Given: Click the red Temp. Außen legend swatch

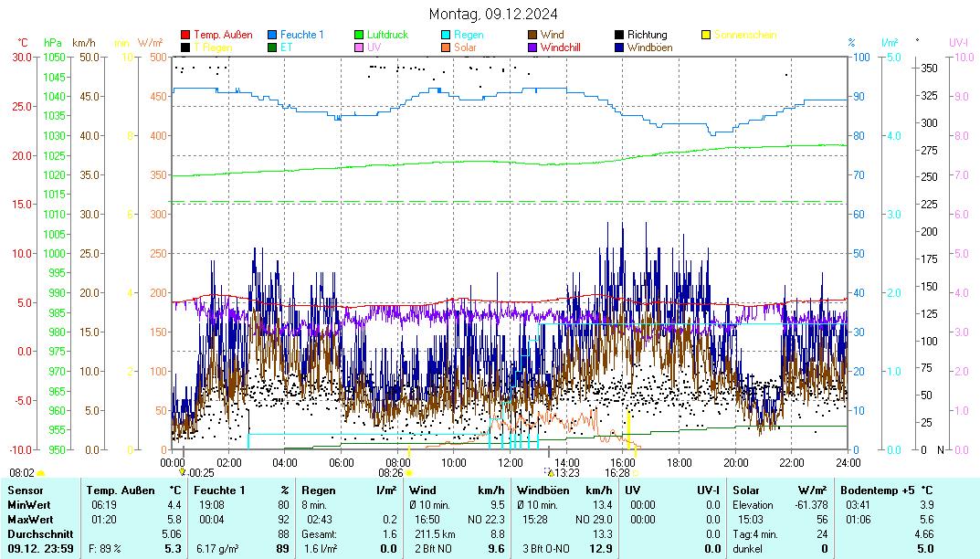Looking at the screenshot, I should click(185, 35).
